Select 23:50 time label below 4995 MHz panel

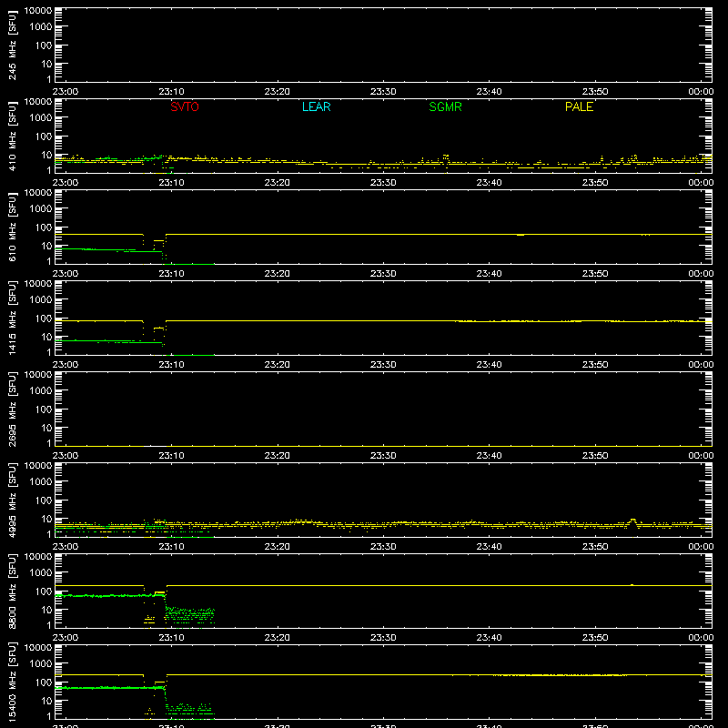[x=595, y=547]
